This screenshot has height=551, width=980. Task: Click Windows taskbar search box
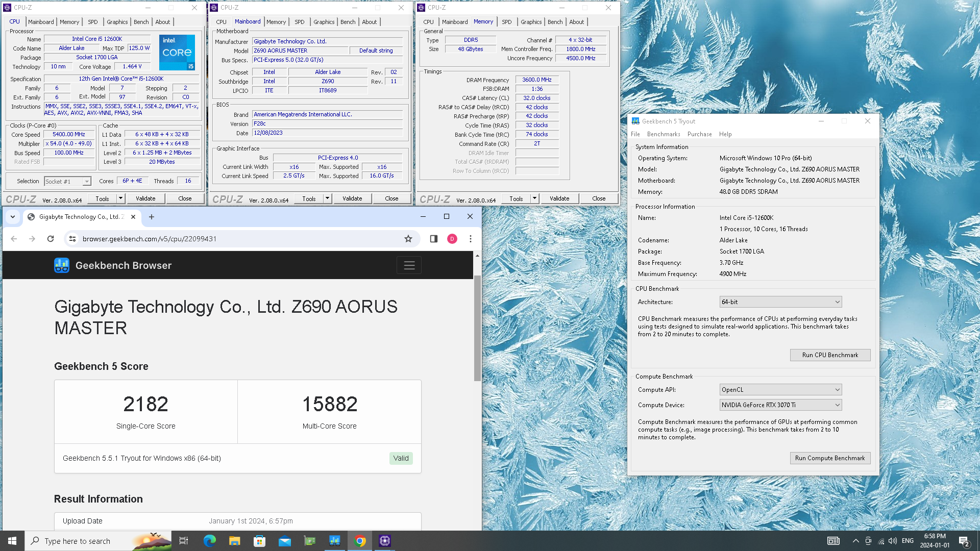point(98,541)
